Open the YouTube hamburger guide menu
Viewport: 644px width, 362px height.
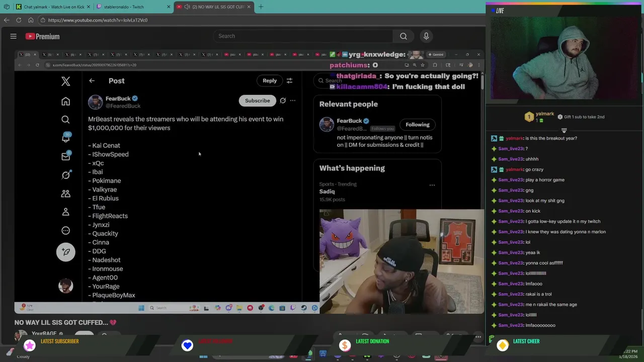(x=14, y=36)
